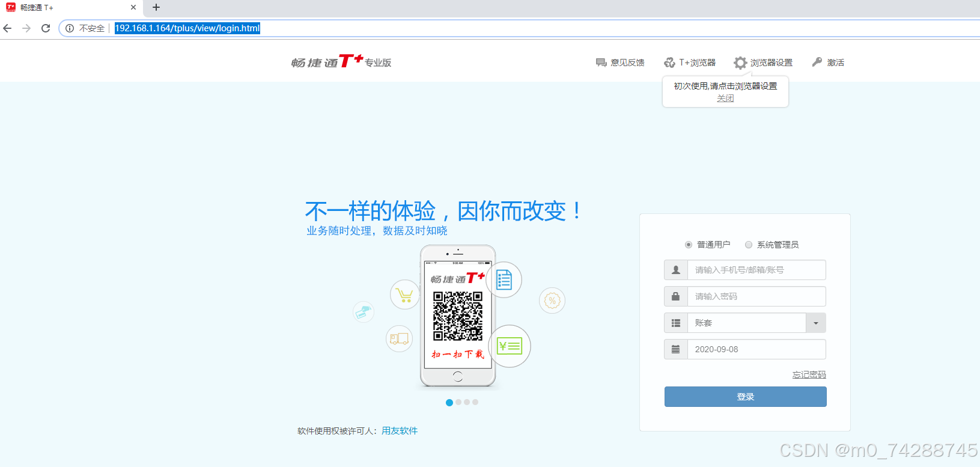Image resolution: width=980 pixels, height=467 pixels.
Task: Open 浏览器设置 browser settings
Action: (x=763, y=63)
